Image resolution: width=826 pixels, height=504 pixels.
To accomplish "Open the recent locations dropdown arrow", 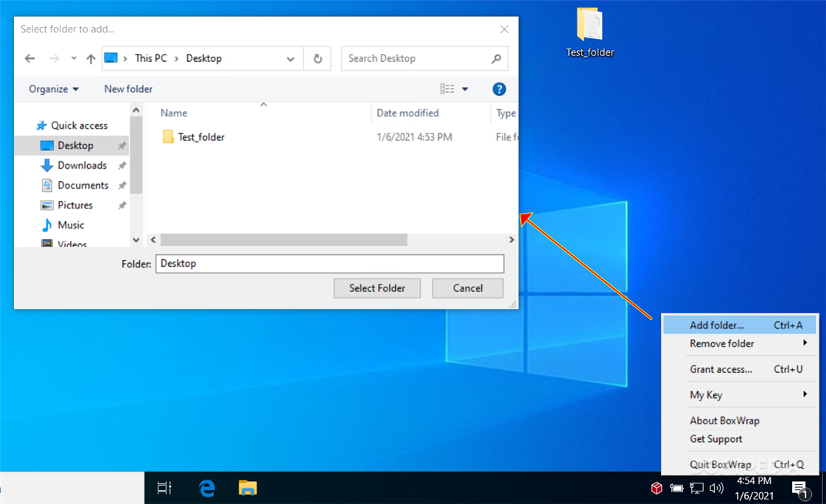I will click(74, 58).
